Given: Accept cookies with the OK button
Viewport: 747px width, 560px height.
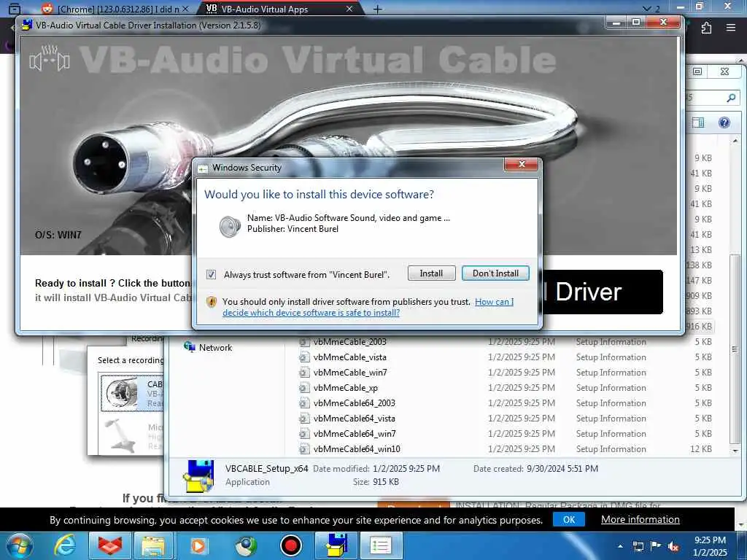Looking at the screenshot, I should click(x=569, y=519).
